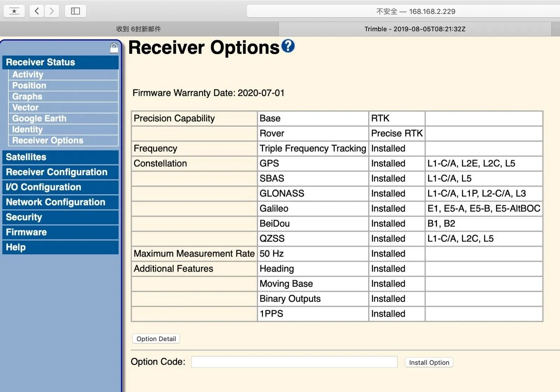Click the browser address bar
Screen dimensions: 560x392
[403, 11]
